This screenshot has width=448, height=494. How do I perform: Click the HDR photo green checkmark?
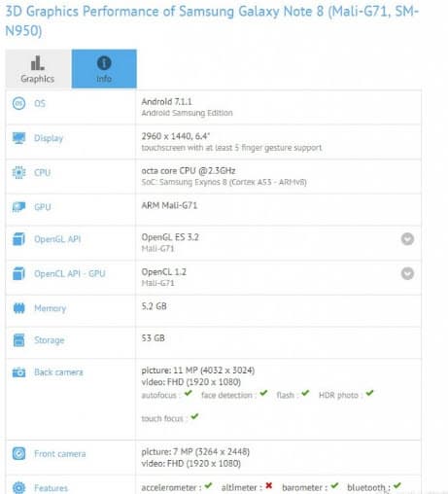(369, 394)
